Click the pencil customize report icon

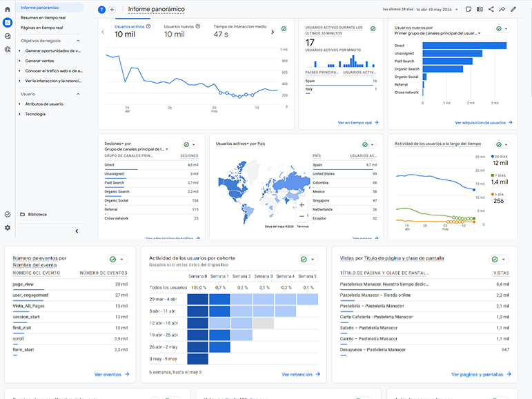(513, 9)
